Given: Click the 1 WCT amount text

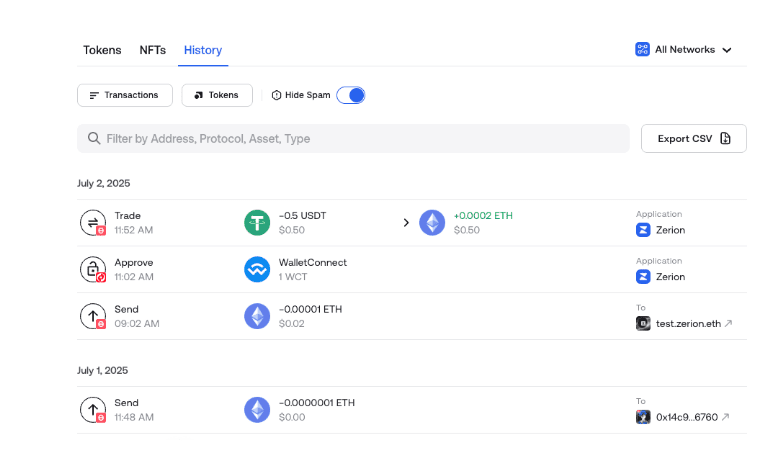Looking at the screenshot, I should coord(293,277).
